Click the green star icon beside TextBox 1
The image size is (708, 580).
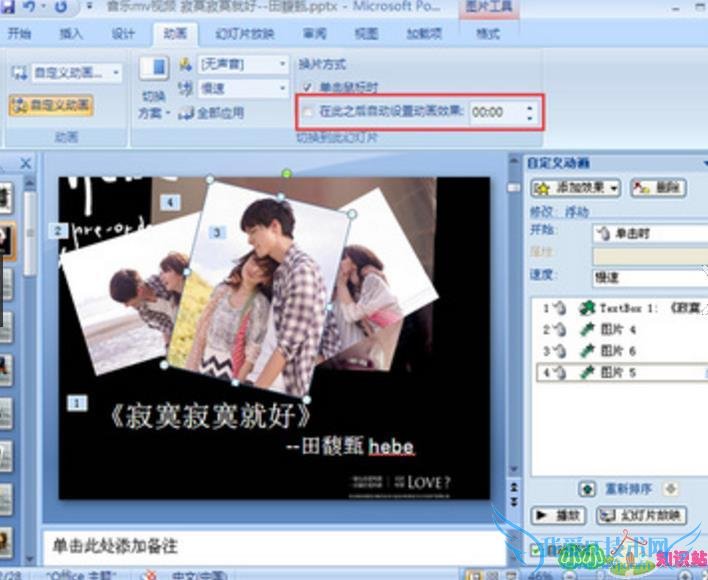587,308
